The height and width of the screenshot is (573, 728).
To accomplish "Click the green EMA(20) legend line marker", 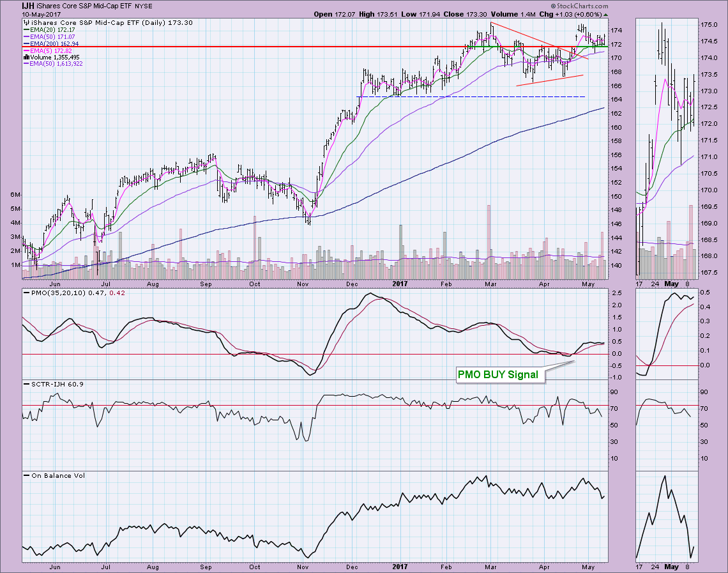I will point(27,29).
